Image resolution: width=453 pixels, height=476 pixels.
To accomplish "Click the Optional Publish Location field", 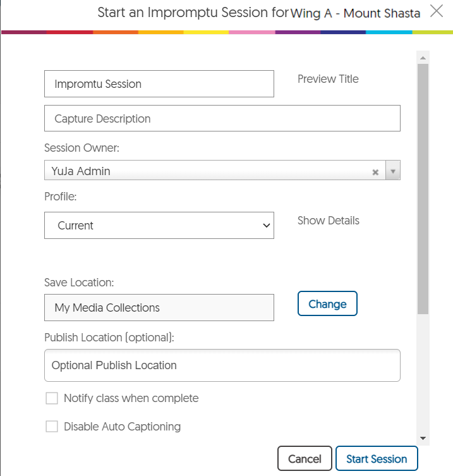I will (222, 365).
